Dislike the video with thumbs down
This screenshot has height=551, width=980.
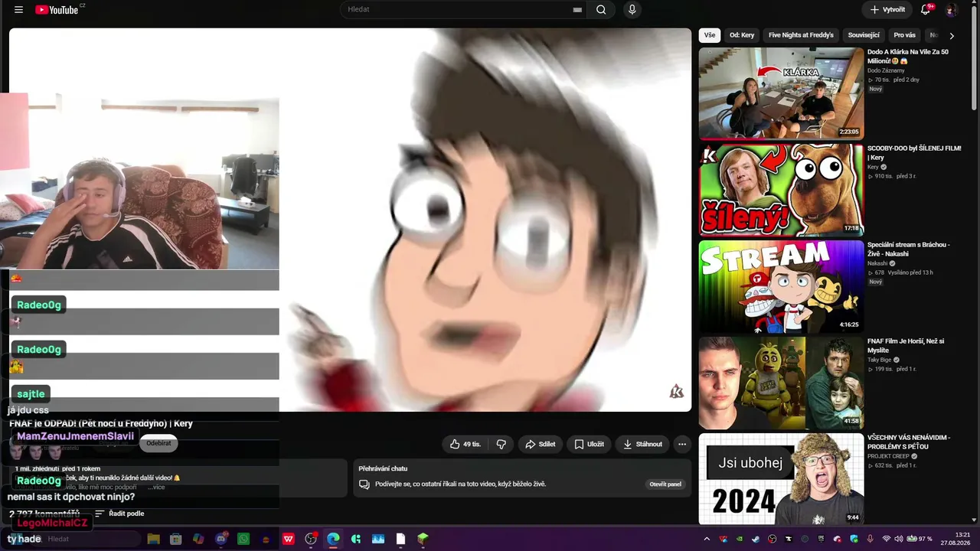point(501,444)
